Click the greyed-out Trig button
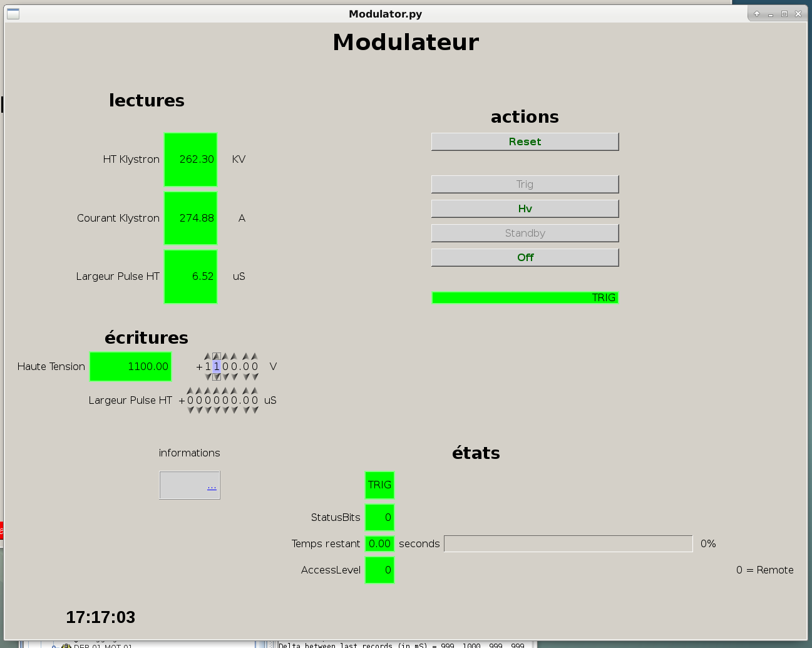 pos(525,184)
